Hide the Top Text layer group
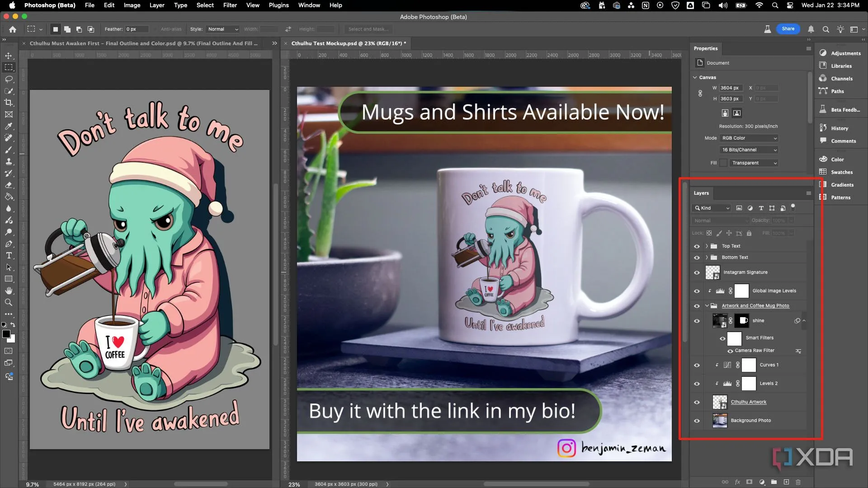The image size is (868, 488). click(697, 246)
